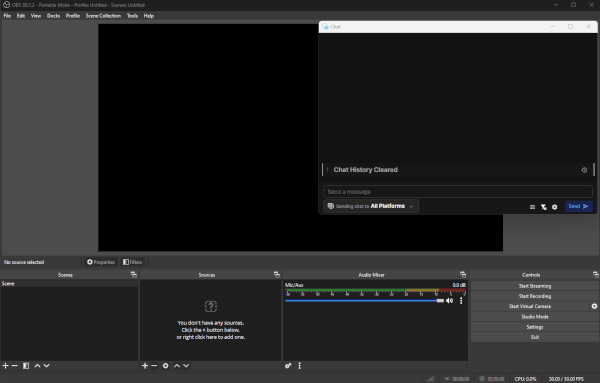This screenshot has height=383, width=600.
Task: Open the Tools menu
Action: (x=132, y=16)
